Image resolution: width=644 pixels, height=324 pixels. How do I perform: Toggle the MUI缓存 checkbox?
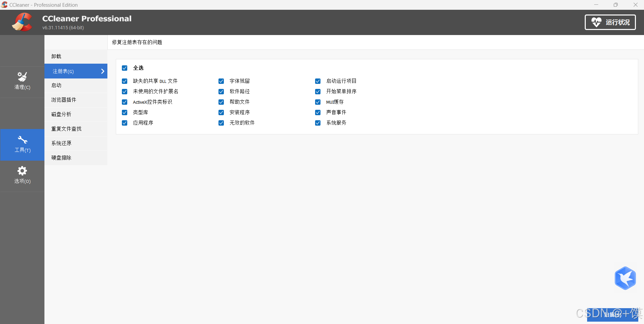pyautogui.click(x=318, y=102)
